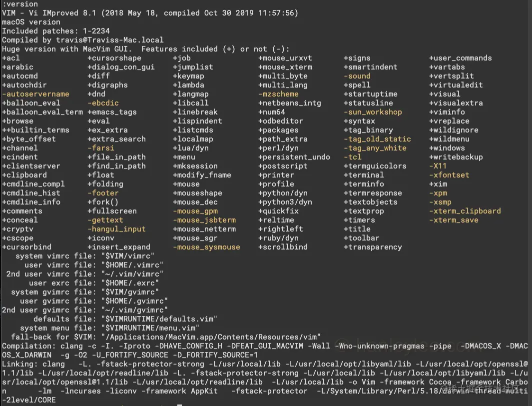Select the '+user_commands' feature
The image size is (532, 406).
[461, 58]
